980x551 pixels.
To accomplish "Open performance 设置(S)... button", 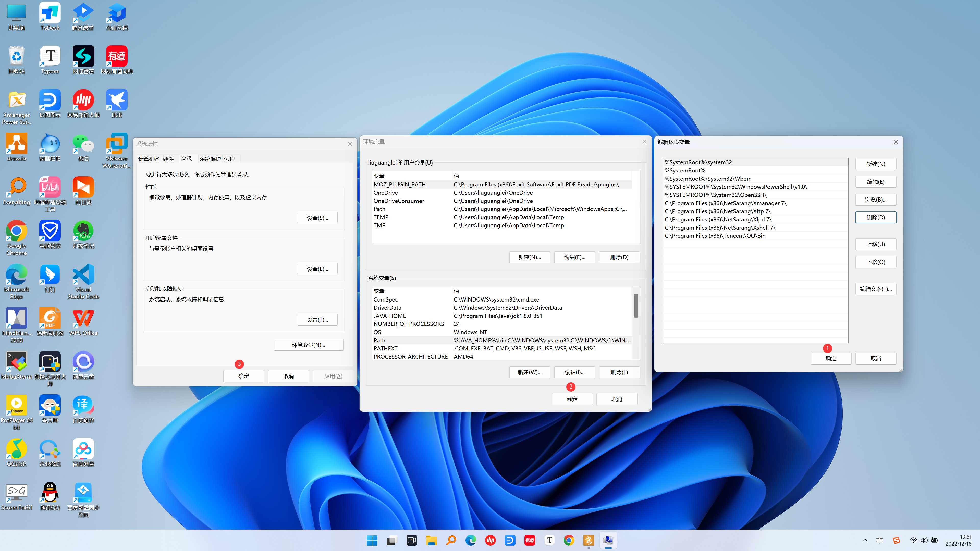I will click(317, 218).
